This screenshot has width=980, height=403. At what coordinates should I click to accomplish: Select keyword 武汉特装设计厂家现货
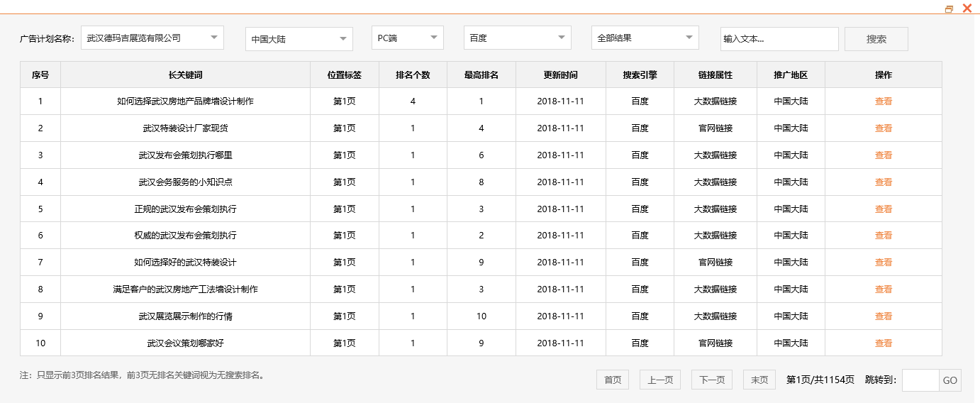click(185, 128)
